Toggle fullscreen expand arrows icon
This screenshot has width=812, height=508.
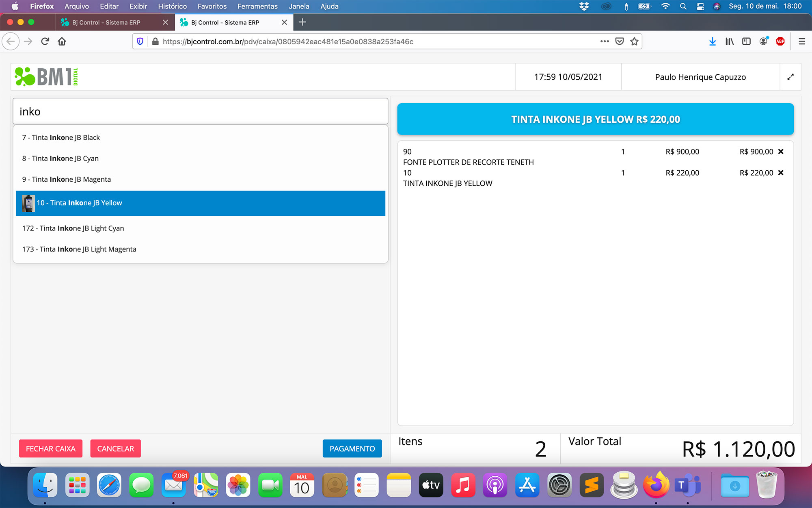pos(790,77)
